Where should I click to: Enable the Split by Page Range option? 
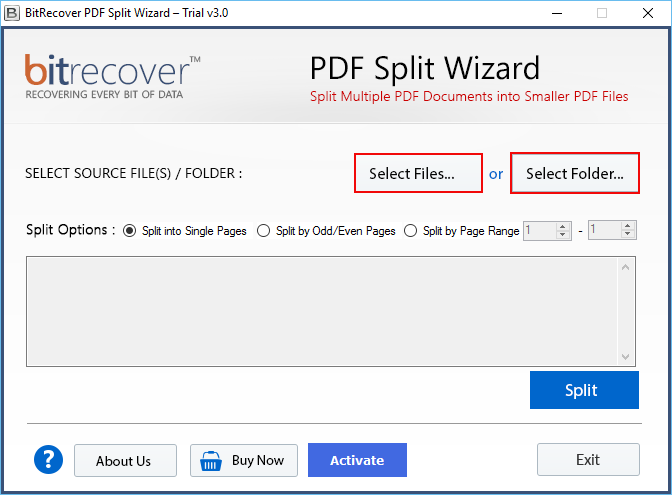(411, 231)
